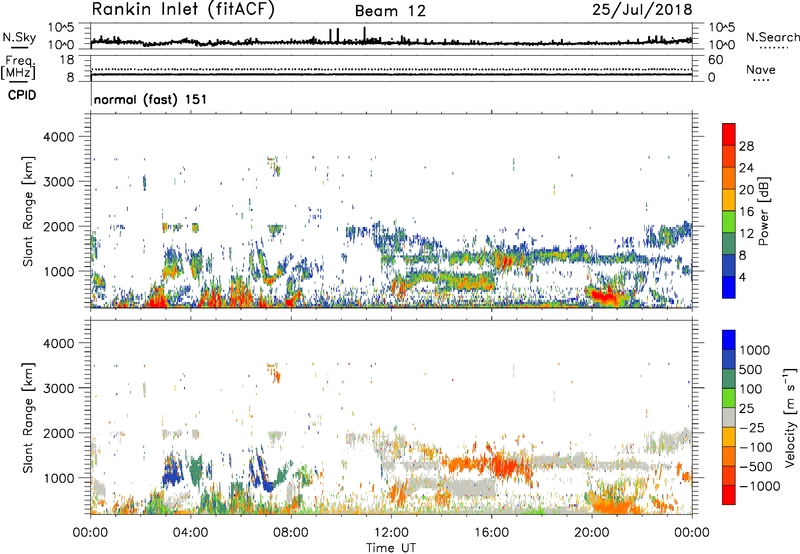The height and width of the screenshot is (554, 800).
Task: Click the 'Power [dB]' colorbar label
Action: pos(763,211)
